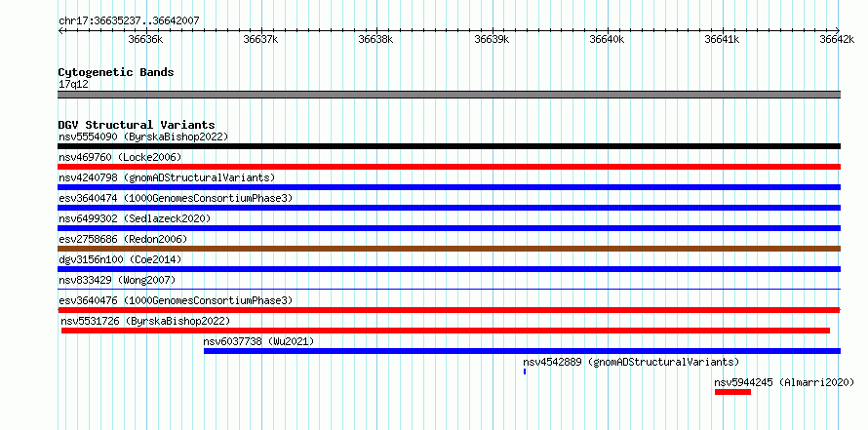Select the brown esv2758686 Redon2006 bar
This screenshot has width=868, height=430.
click(449, 249)
